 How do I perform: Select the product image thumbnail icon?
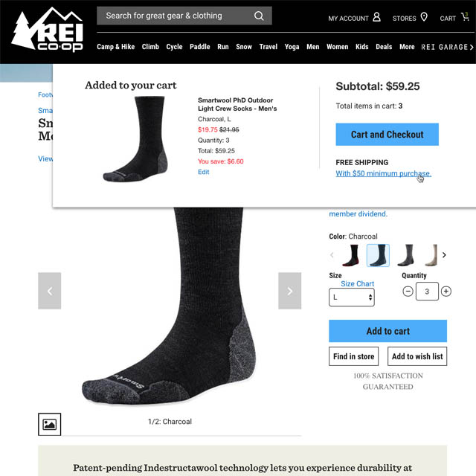50,424
